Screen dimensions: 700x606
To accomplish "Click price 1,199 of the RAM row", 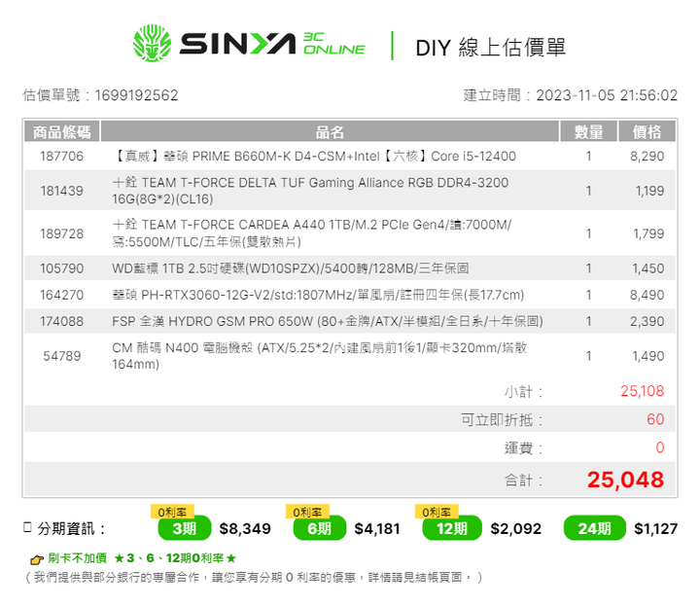I will (649, 191).
